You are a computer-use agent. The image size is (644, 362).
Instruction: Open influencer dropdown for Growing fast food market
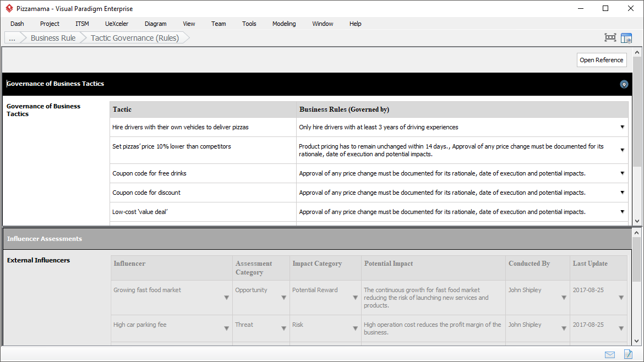(226, 298)
